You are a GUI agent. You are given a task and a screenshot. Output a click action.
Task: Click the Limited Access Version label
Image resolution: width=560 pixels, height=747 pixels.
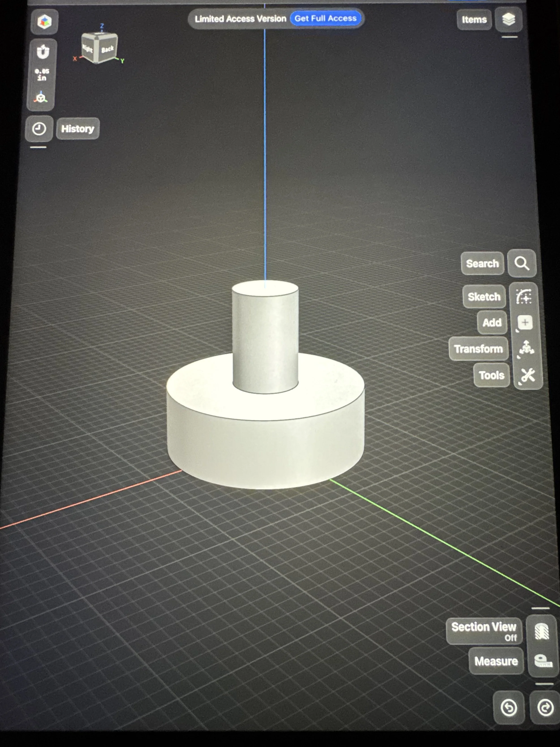[240, 19]
